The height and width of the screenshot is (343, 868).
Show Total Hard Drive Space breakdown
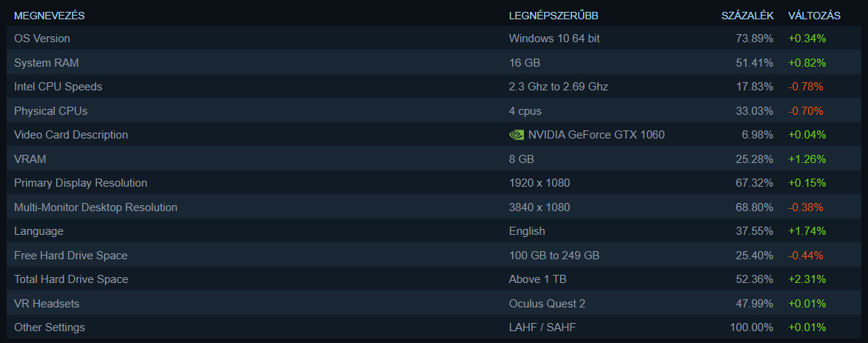[71, 279]
